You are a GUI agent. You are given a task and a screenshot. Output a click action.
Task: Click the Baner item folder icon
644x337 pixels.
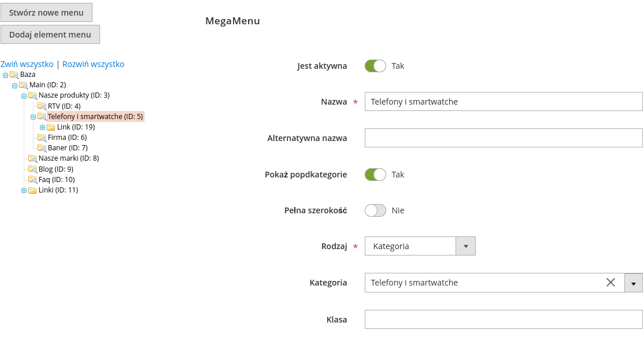point(42,148)
